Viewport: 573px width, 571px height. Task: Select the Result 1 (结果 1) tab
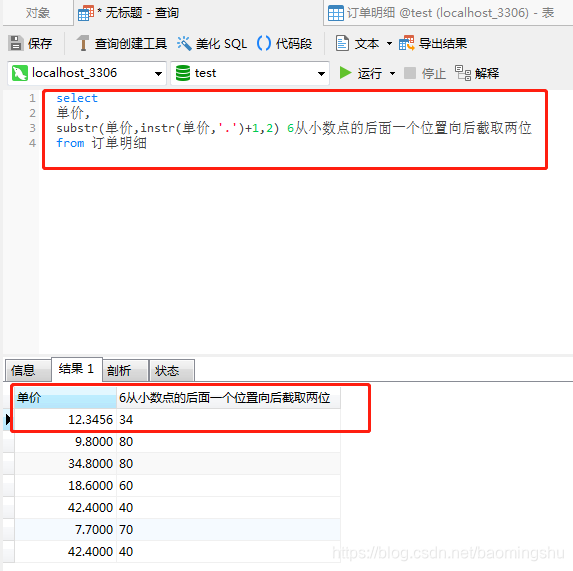tap(76, 369)
